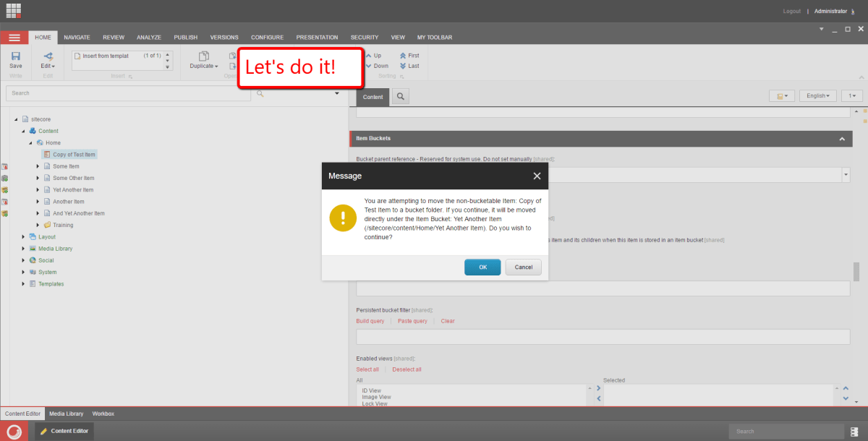Viewport: 868px width, 441px height.
Task: Close the Message dialog
Action: pyautogui.click(x=537, y=176)
